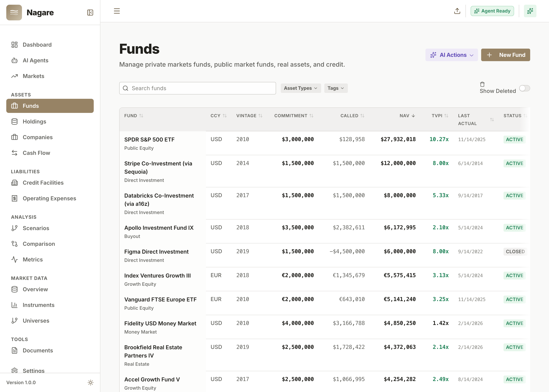Open Vanguard FTSE Europe ETF fund

pos(160,299)
